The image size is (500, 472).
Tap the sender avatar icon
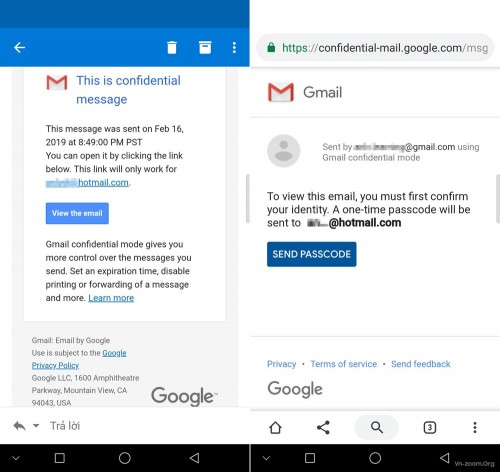tap(284, 151)
